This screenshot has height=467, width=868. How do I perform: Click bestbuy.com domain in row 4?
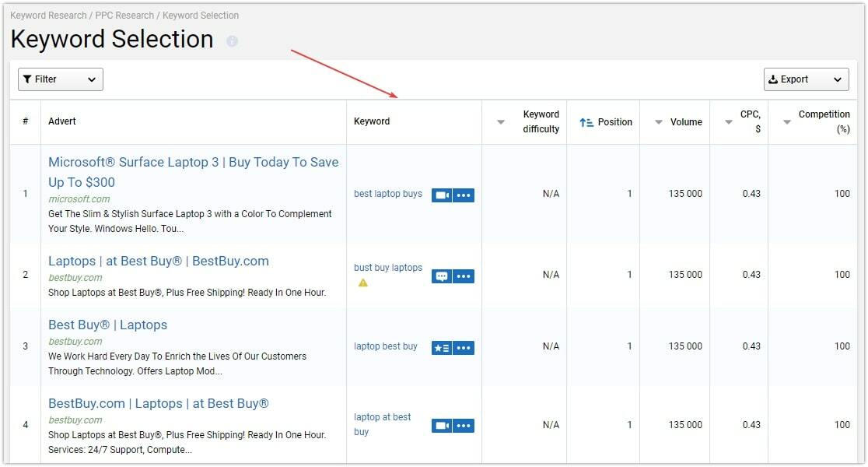pos(75,420)
